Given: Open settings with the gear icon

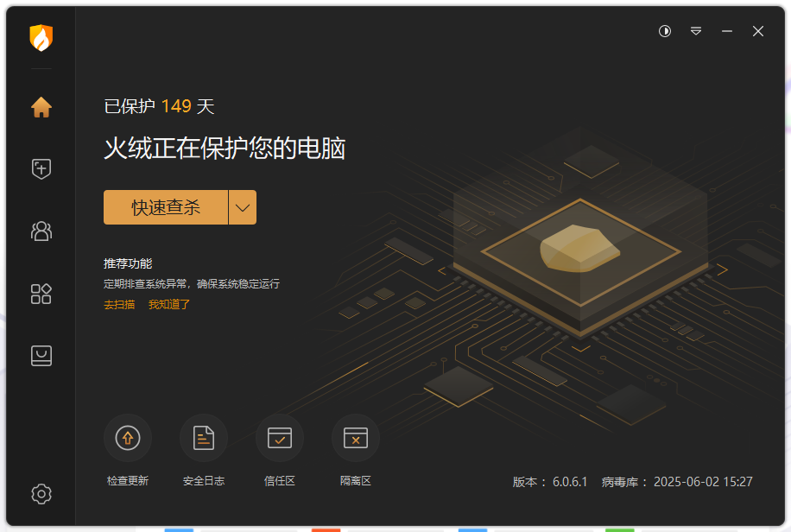Looking at the screenshot, I should point(41,494).
